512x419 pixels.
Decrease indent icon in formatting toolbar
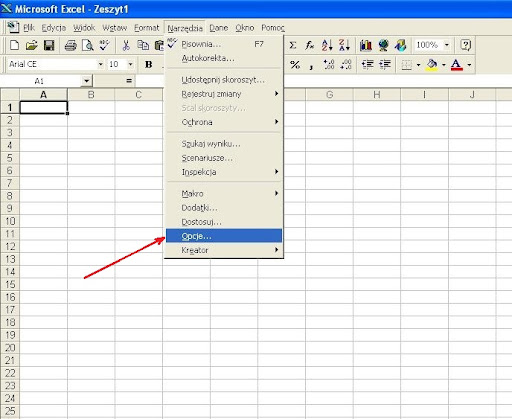point(368,64)
